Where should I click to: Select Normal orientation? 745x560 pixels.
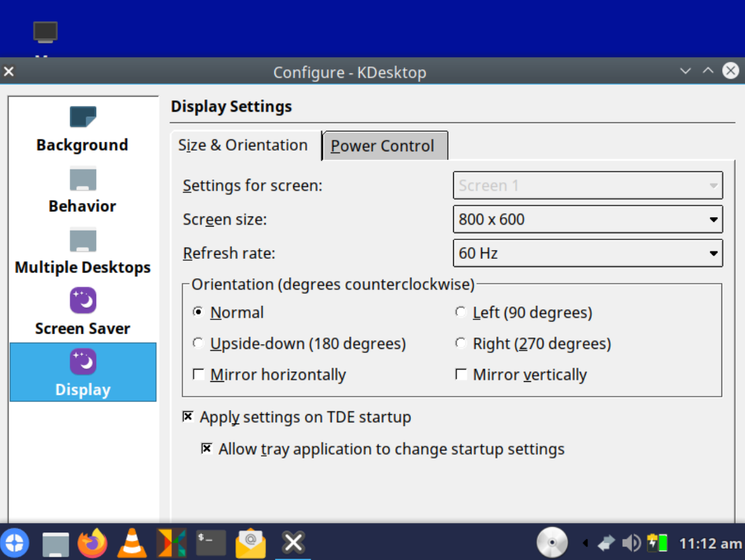tap(228, 313)
